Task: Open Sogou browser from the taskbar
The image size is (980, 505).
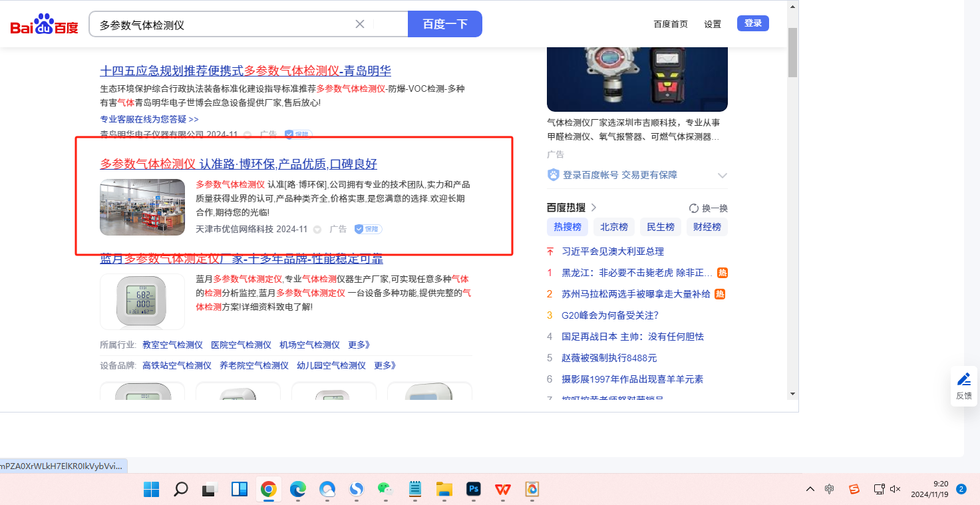Action: (x=357, y=490)
